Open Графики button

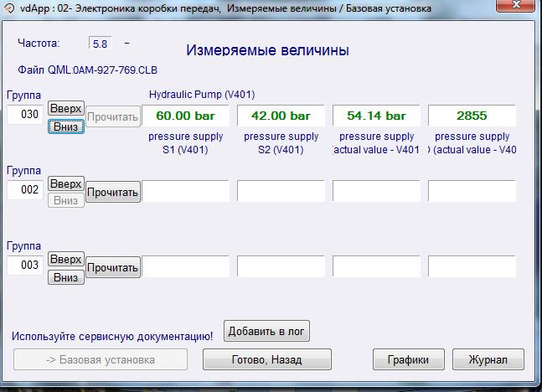point(409,359)
